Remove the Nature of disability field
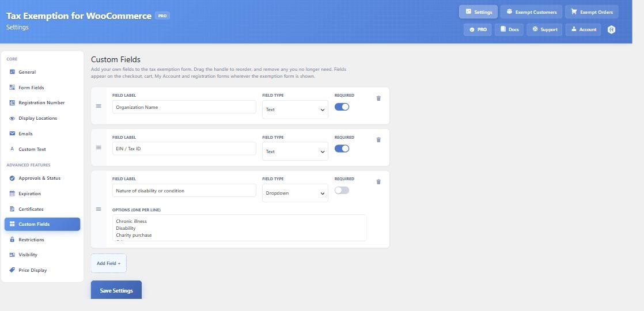Viewport: 644px width, 311px height. click(x=378, y=181)
